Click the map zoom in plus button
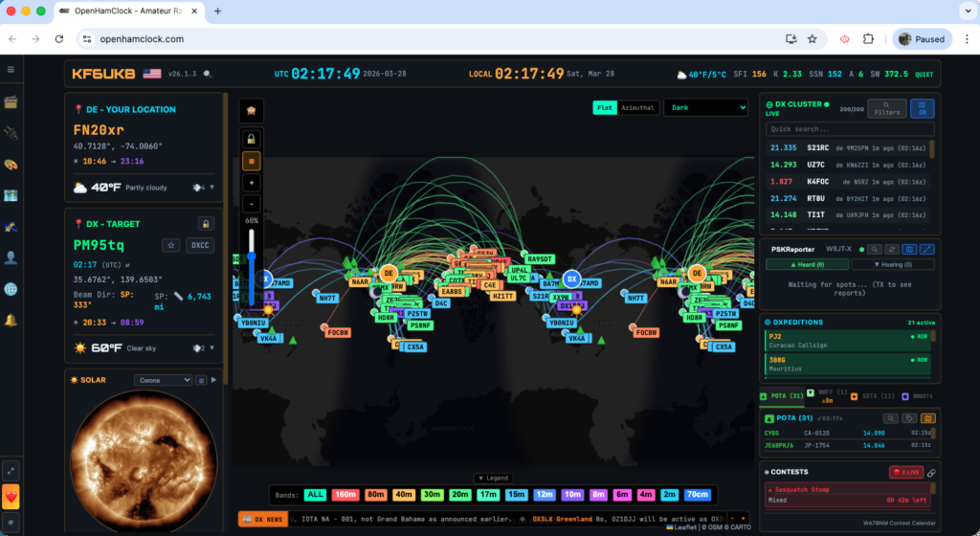Screen dimensions: 980x536 click(253, 182)
